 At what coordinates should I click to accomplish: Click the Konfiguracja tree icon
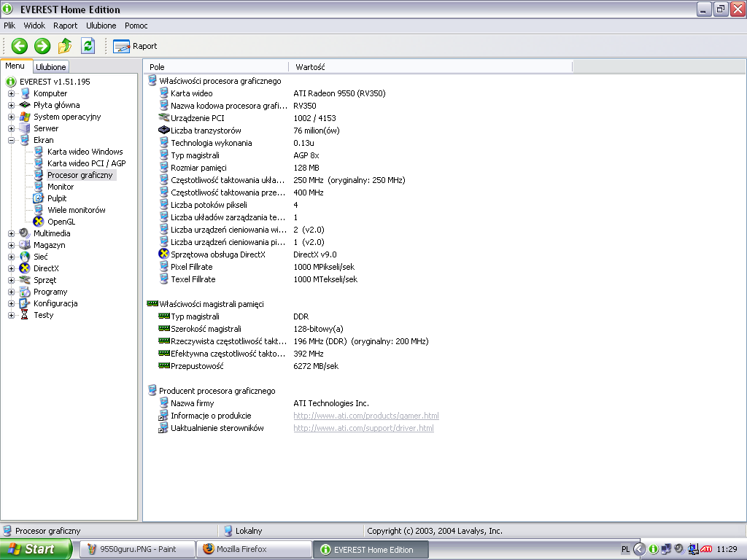(x=25, y=303)
